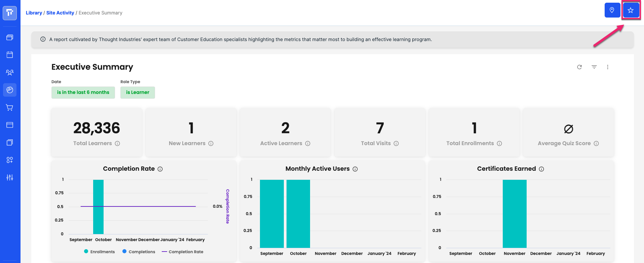
Task: Click January '24 label under Monthly Active Users
Action: click(379, 254)
